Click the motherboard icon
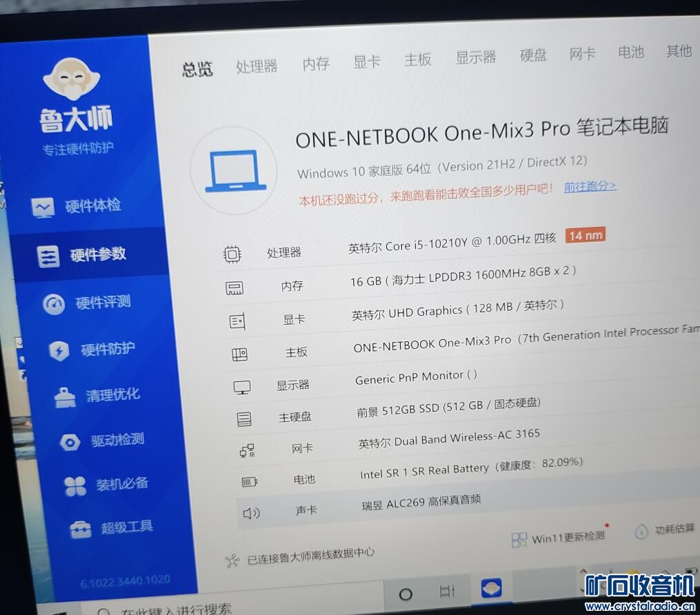The width and height of the screenshot is (700, 615). click(x=240, y=355)
